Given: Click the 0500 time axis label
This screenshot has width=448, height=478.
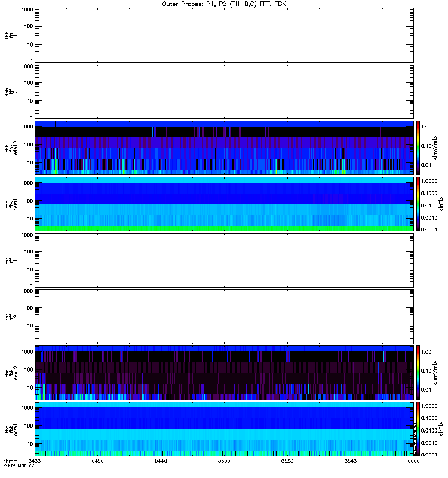Looking at the screenshot, I should coord(224,461).
